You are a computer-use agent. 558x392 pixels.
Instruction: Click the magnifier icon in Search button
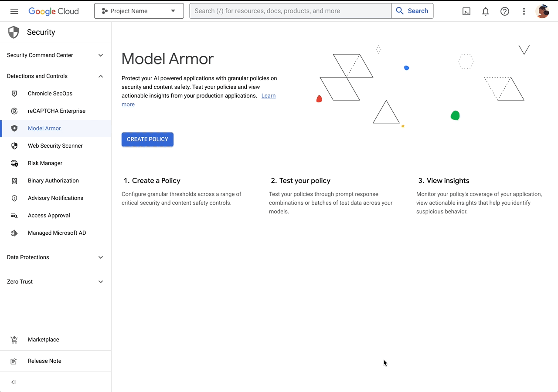(400, 11)
